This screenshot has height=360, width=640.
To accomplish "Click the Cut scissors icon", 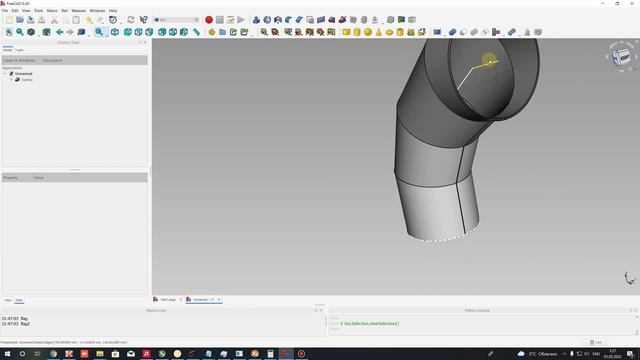I will [x=54, y=20].
